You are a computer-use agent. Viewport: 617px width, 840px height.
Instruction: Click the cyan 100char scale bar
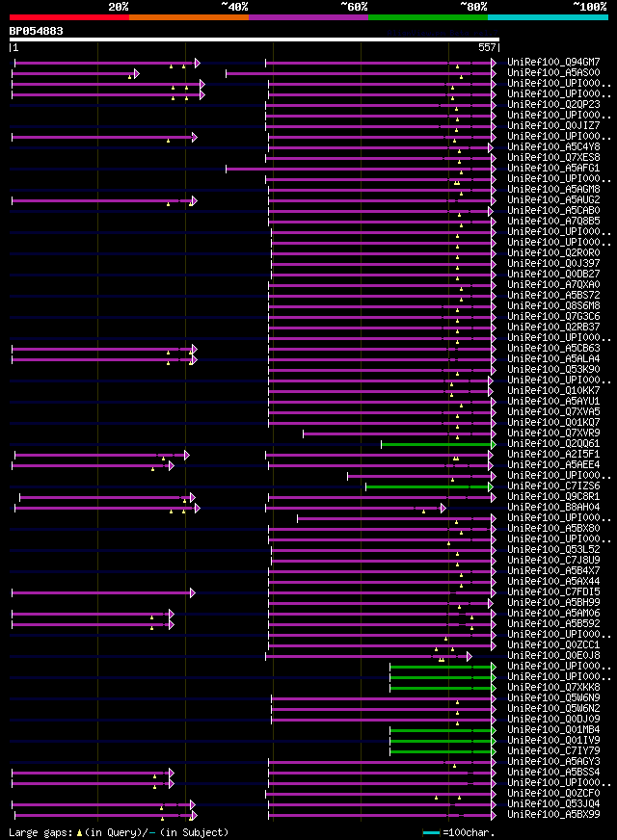coord(431,833)
